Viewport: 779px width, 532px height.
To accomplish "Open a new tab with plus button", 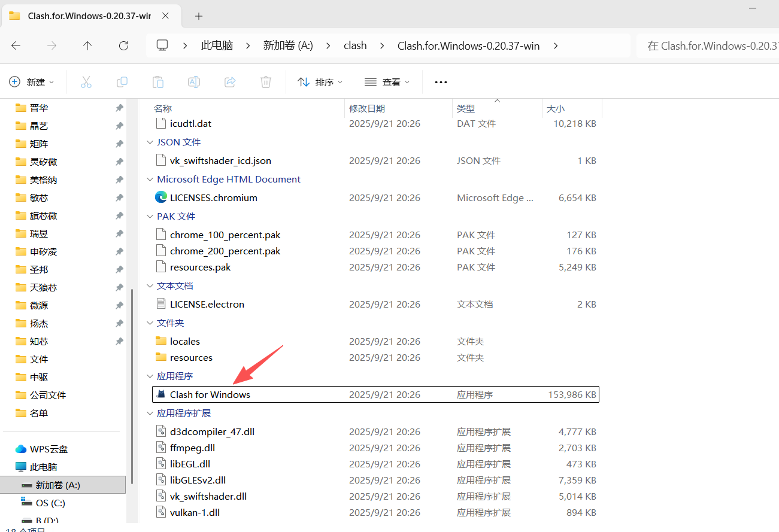I will [199, 16].
